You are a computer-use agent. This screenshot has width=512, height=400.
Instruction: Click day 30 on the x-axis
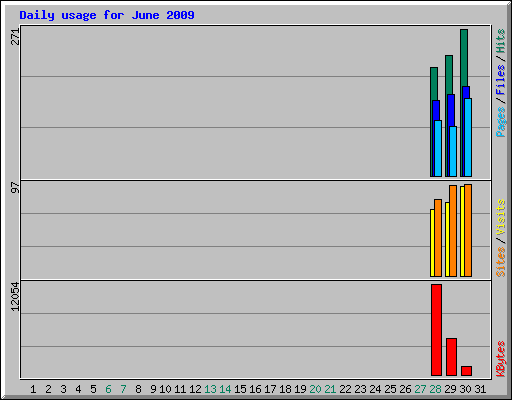coord(465,389)
